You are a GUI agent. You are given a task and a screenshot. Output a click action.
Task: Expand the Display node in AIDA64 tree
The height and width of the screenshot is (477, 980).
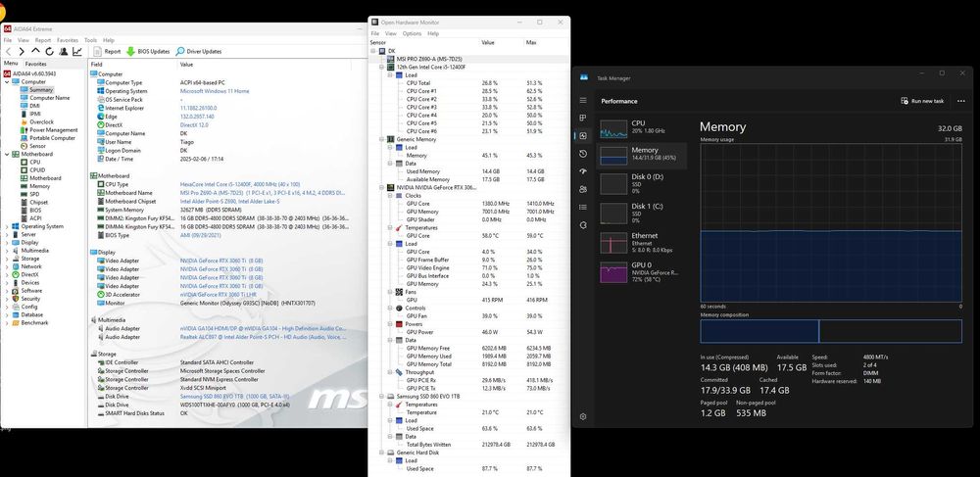(8, 242)
